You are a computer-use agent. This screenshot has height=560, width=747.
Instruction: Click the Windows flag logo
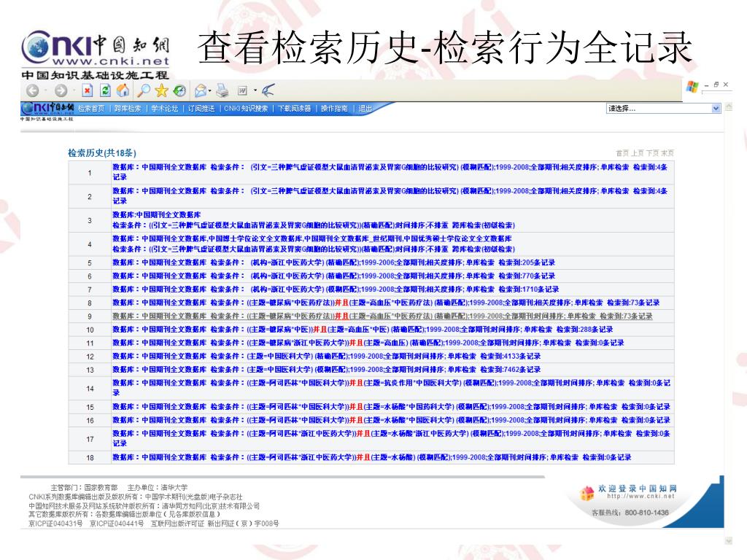pyautogui.click(x=692, y=87)
